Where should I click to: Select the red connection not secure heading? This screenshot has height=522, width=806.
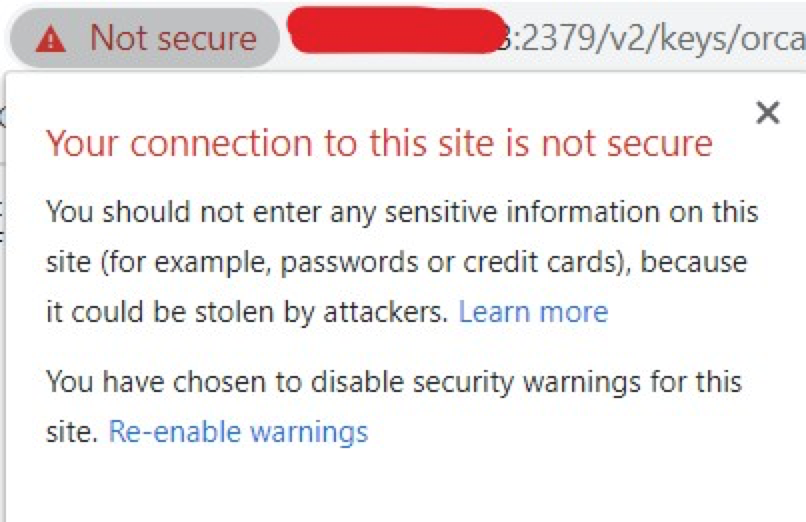coord(379,143)
